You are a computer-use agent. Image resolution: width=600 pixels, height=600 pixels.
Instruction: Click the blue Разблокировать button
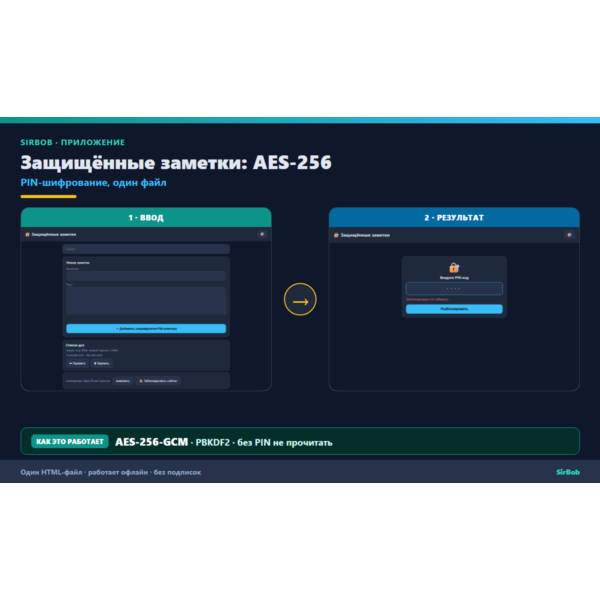[454, 309]
